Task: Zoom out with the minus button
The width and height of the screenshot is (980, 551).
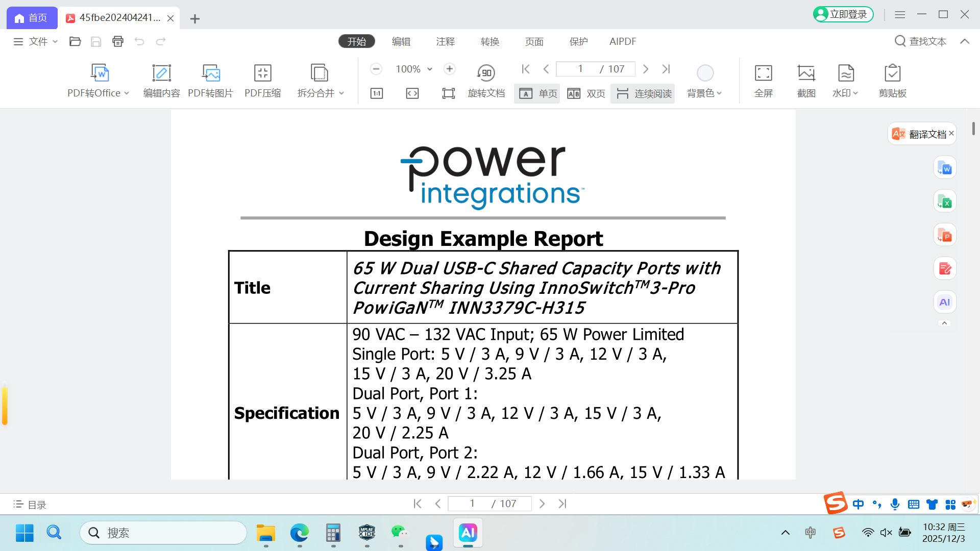Action: tap(376, 69)
